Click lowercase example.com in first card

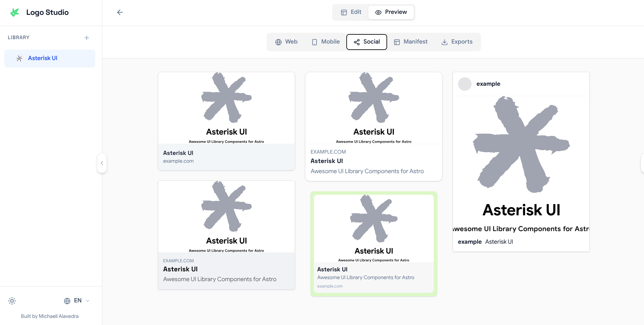tap(179, 161)
